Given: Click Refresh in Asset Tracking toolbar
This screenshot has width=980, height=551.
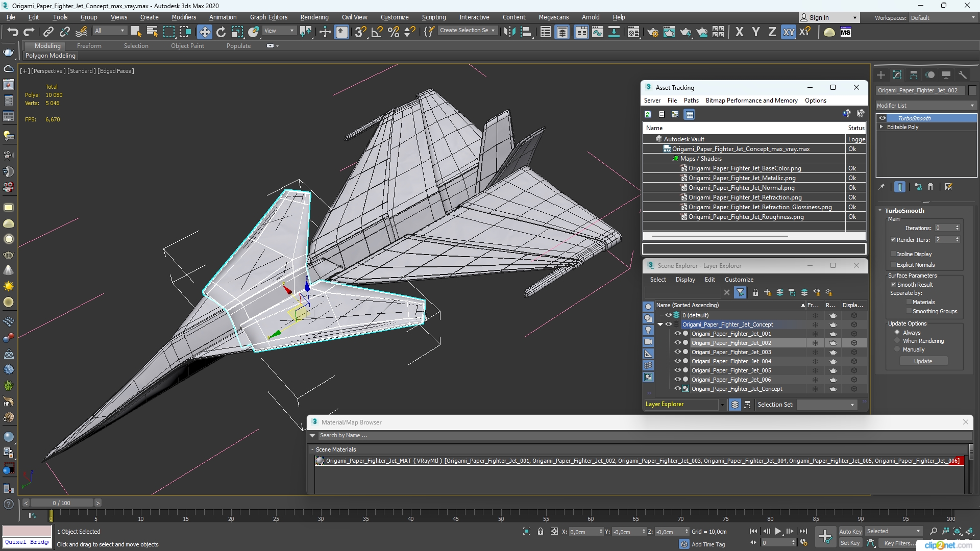Looking at the screenshot, I should [x=648, y=114].
